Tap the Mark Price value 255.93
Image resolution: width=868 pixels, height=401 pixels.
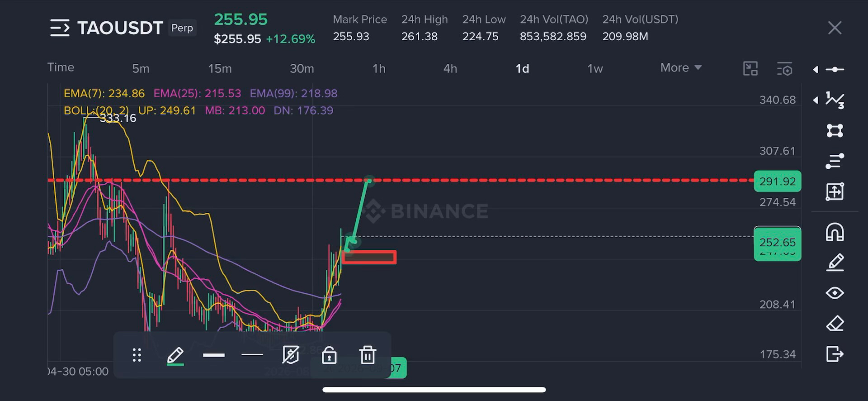point(351,36)
